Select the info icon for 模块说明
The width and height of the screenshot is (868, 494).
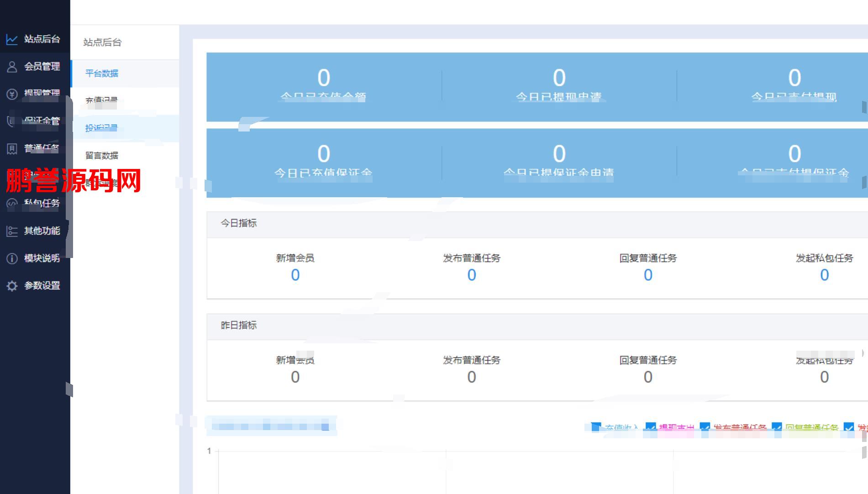click(x=12, y=258)
